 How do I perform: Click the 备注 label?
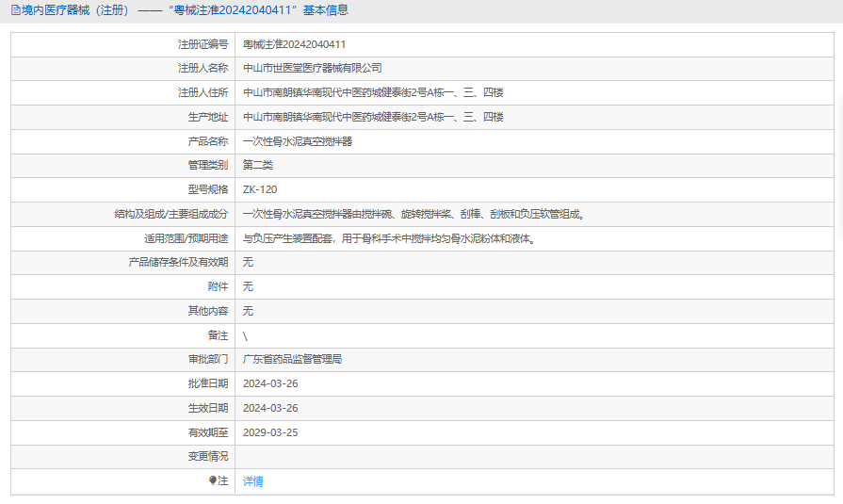point(218,335)
